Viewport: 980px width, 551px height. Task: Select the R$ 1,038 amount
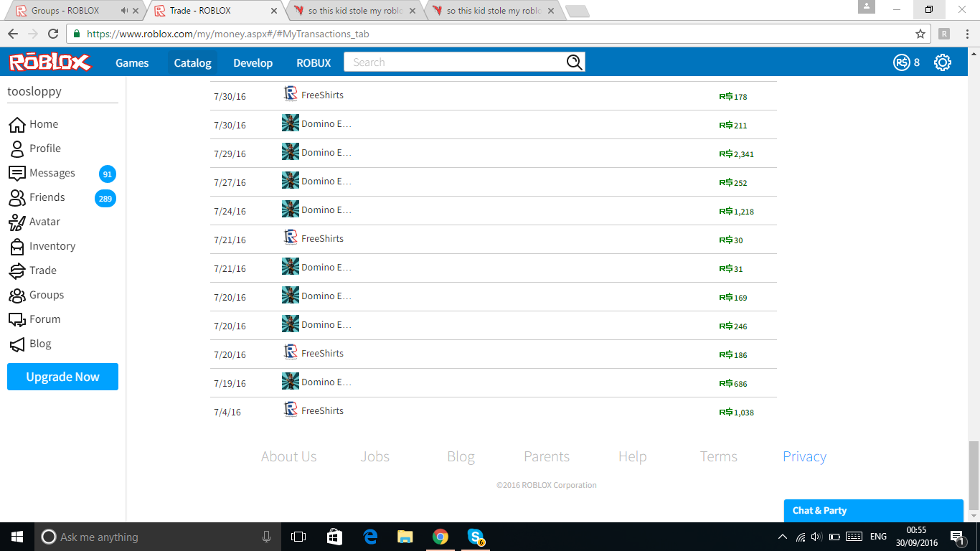tap(736, 412)
